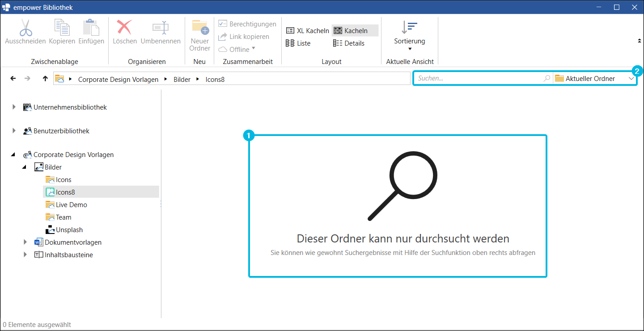Open the Aktueller Ordner search scope dropdown
This screenshot has width=644, height=331.
pyautogui.click(x=594, y=79)
